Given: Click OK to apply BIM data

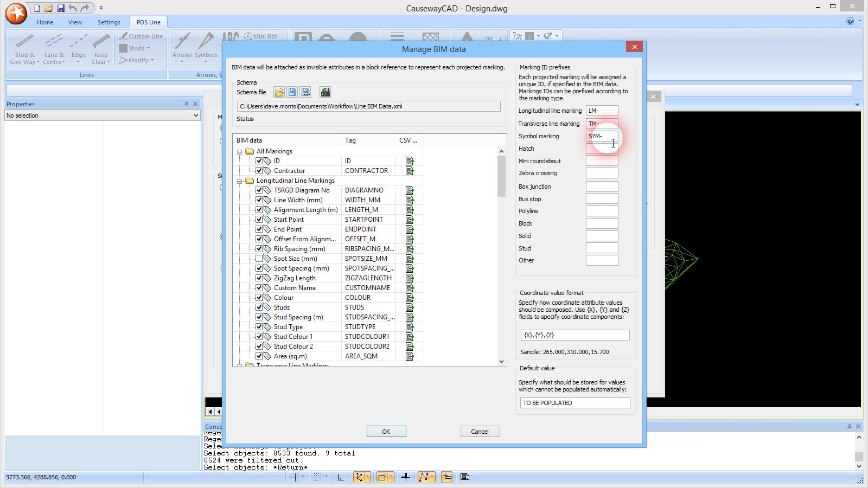Looking at the screenshot, I should (x=386, y=431).
